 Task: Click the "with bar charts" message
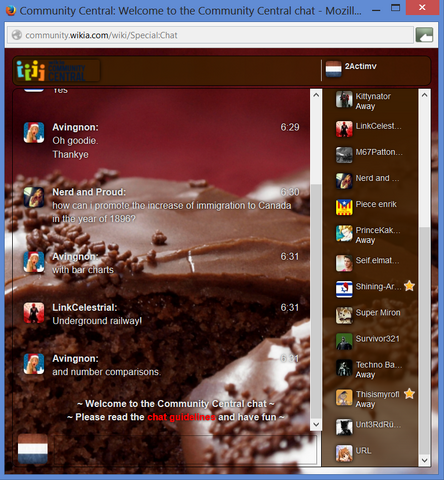(x=83, y=270)
